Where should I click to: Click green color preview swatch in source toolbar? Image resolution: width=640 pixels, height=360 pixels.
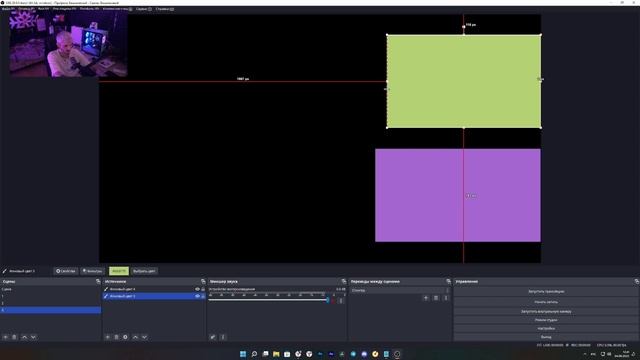[119, 271]
